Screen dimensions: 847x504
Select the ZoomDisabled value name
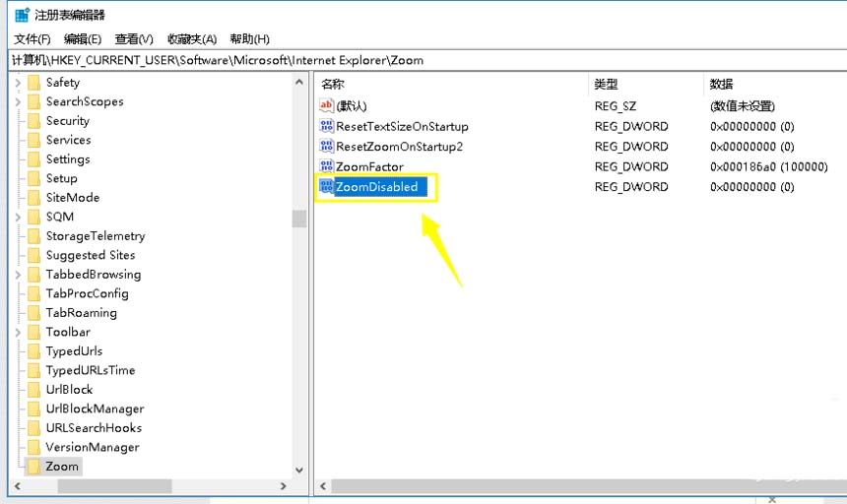pyautogui.click(x=376, y=187)
